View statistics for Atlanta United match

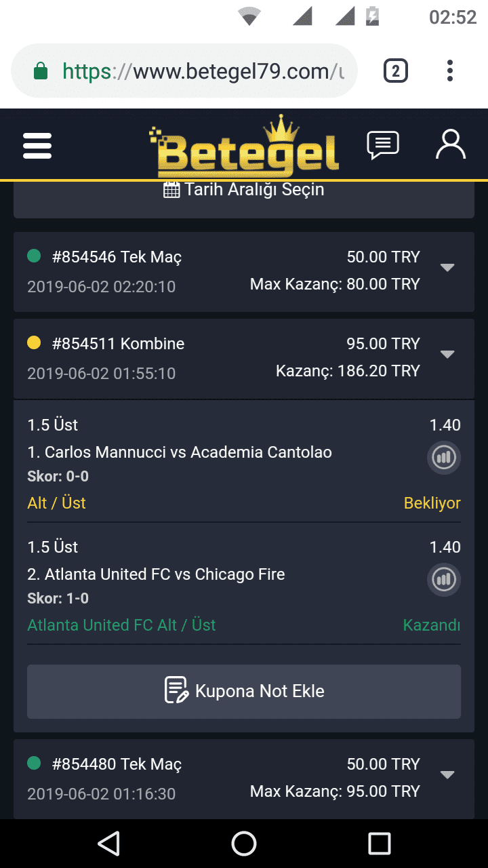444,580
